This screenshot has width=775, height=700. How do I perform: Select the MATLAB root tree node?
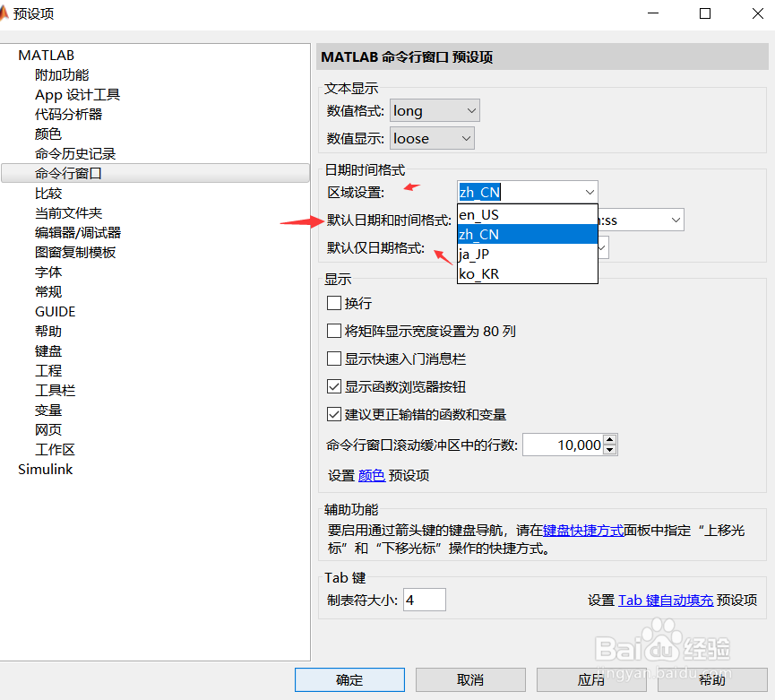tap(46, 55)
